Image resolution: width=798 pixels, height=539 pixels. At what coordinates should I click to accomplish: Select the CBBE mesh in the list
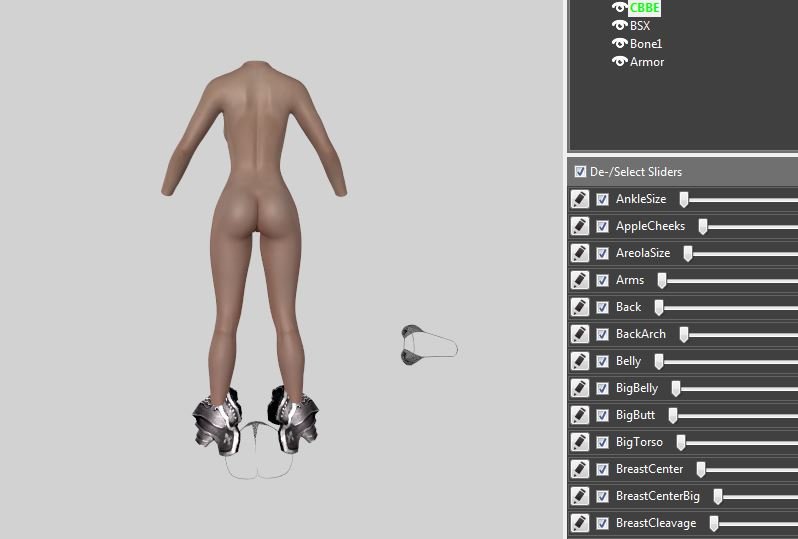pos(644,8)
